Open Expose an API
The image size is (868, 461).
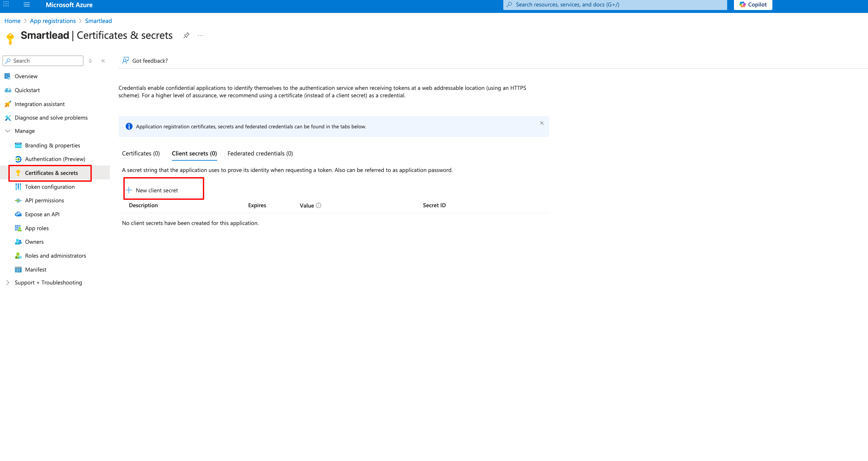[x=42, y=214]
